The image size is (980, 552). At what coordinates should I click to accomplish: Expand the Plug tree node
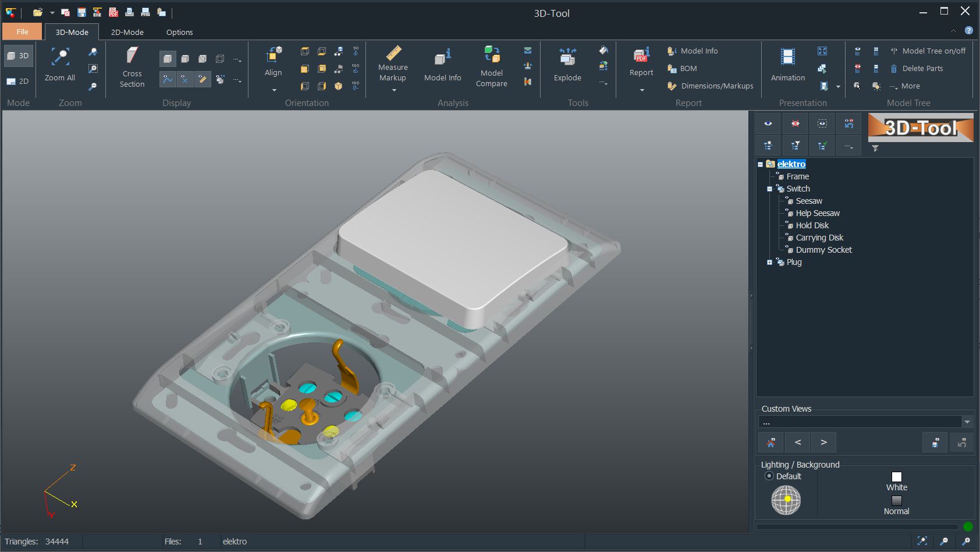coord(769,262)
